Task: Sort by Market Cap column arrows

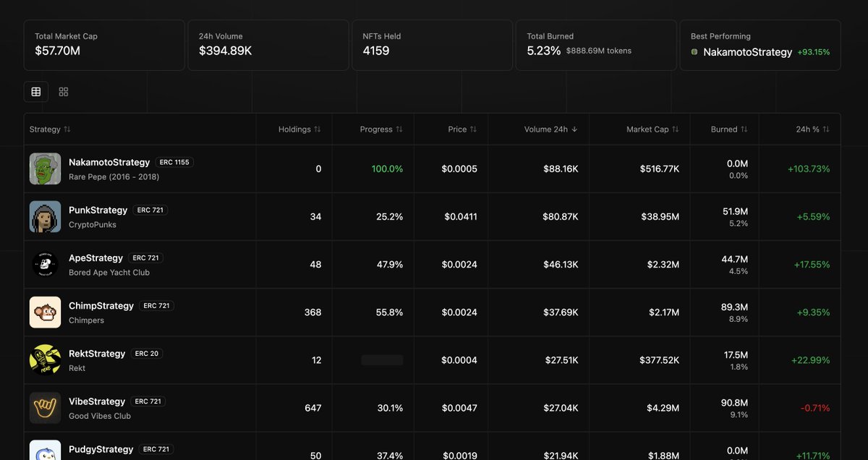Action: tap(676, 129)
